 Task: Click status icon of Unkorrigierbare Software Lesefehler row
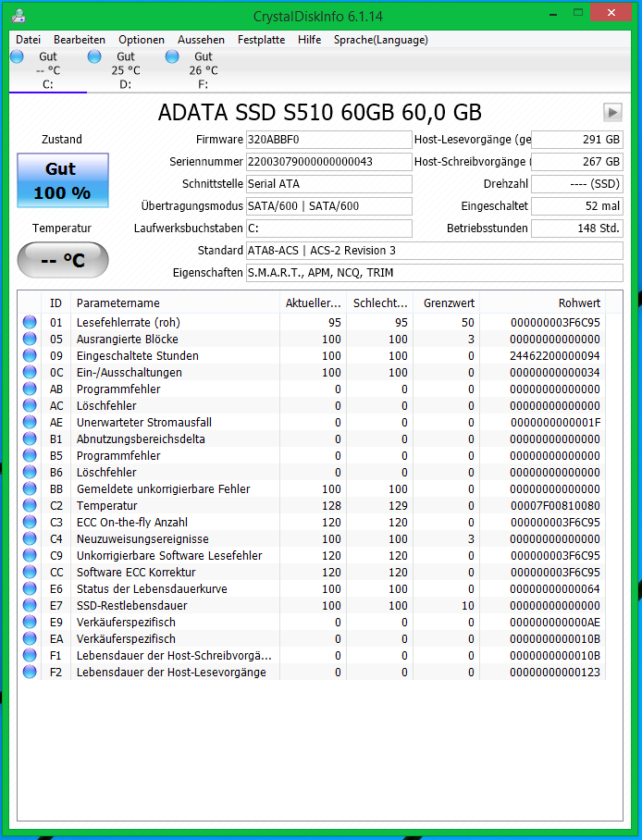30,554
